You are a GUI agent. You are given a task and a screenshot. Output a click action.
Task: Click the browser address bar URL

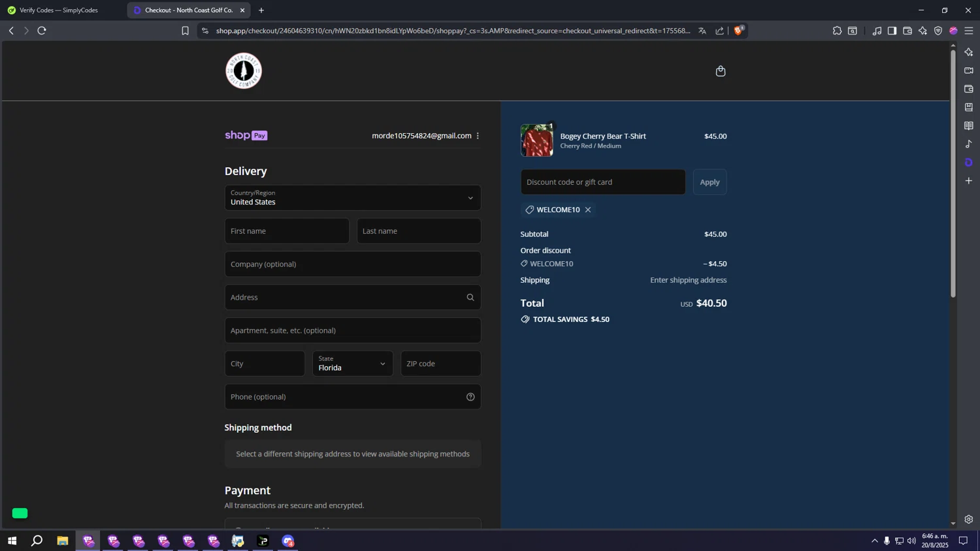[x=453, y=31]
